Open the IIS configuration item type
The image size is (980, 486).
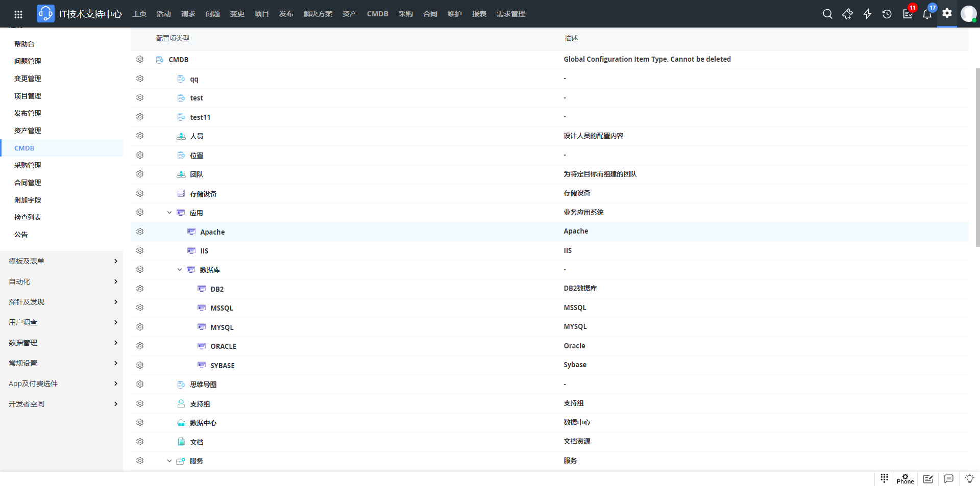tap(204, 251)
